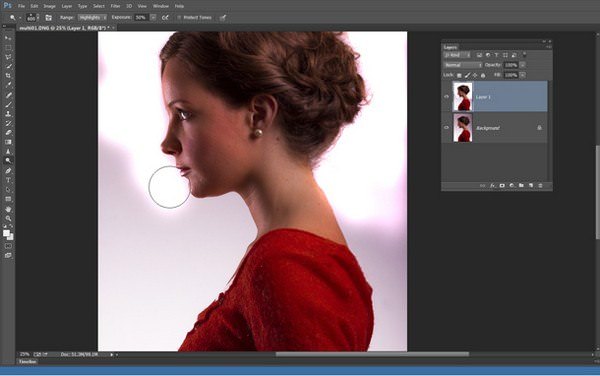Click link layers icon in Layers panel
600x376 pixels.
click(483, 186)
